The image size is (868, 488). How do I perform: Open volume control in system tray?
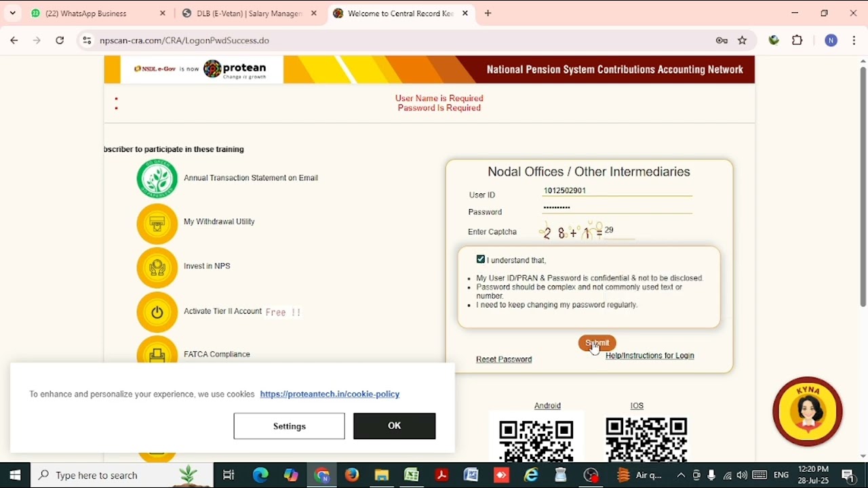(742, 475)
